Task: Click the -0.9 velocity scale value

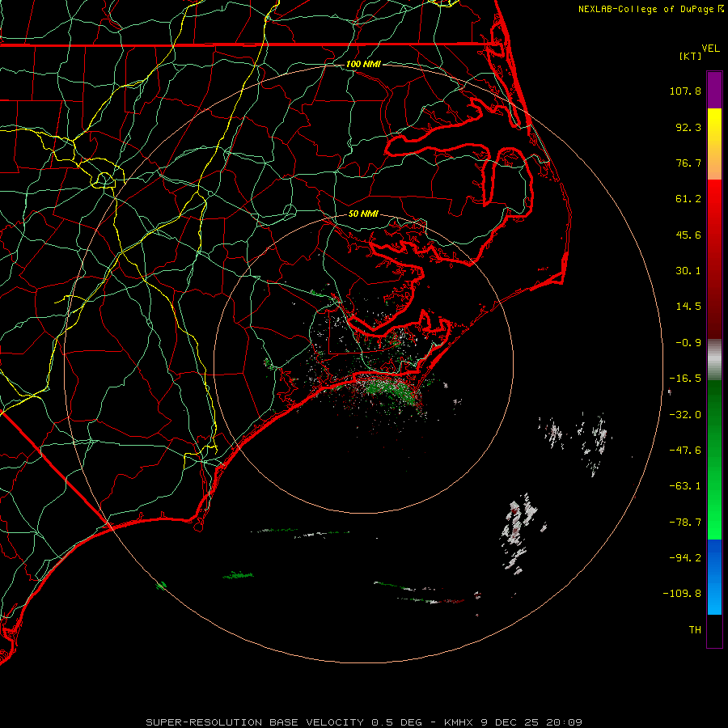Action: [x=688, y=343]
